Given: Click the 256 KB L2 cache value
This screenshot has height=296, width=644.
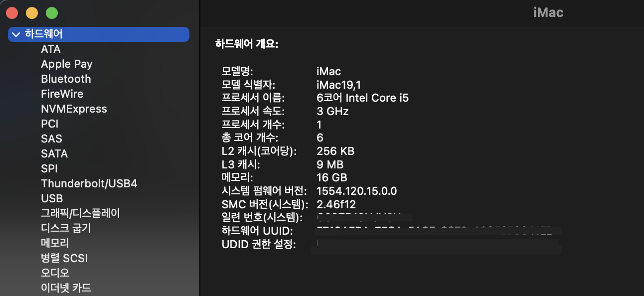Looking at the screenshot, I should click(x=335, y=151).
